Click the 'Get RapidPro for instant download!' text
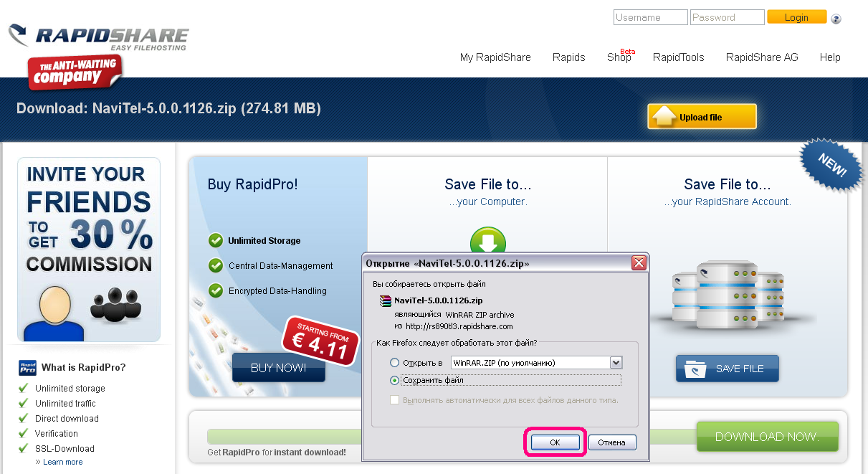868x474 pixels. point(277,452)
